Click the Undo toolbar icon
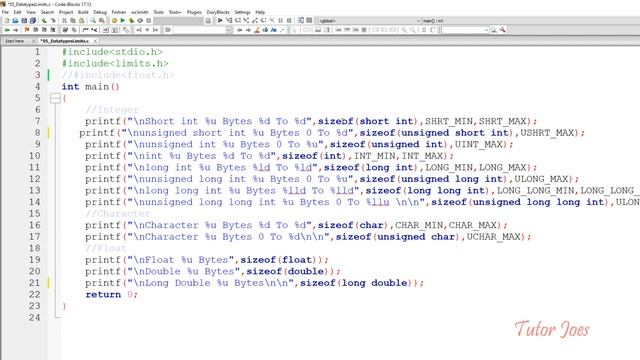The image size is (640, 360). click(x=44, y=20)
